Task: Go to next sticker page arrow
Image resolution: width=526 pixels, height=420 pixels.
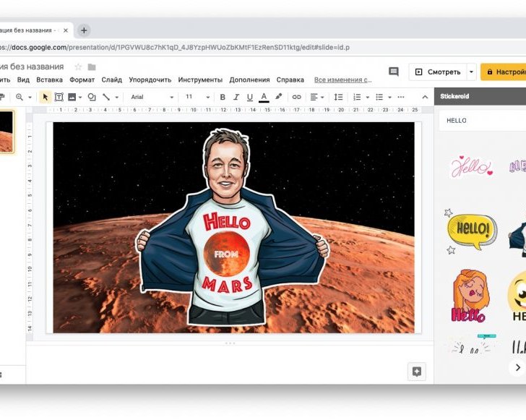Action: tap(517, 368)
